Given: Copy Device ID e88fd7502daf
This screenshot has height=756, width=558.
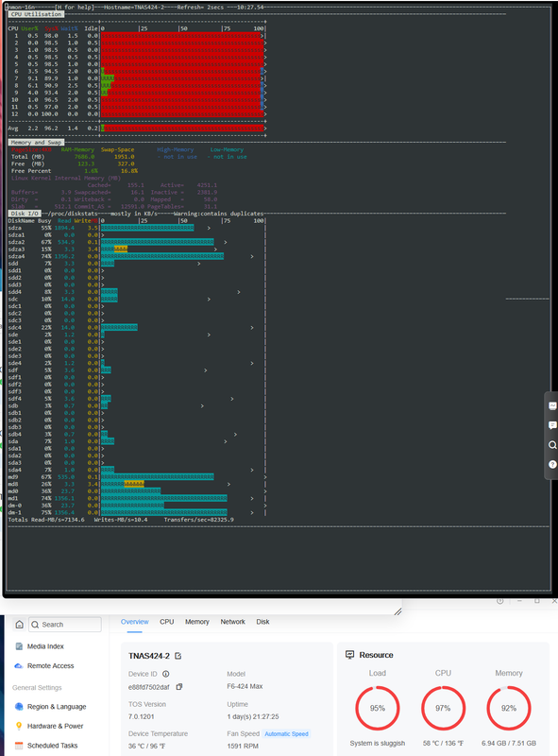Looking at the screenshot, I should coord(179,687).
